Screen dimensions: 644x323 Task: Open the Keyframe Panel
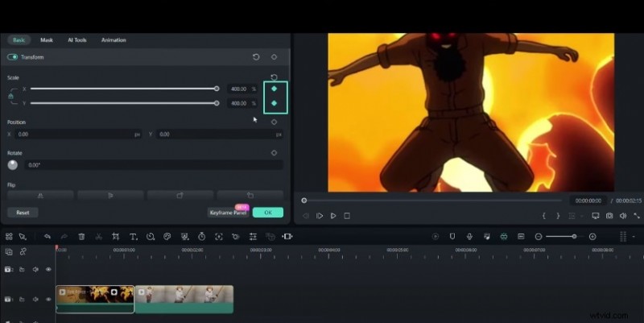click(228, 213)
